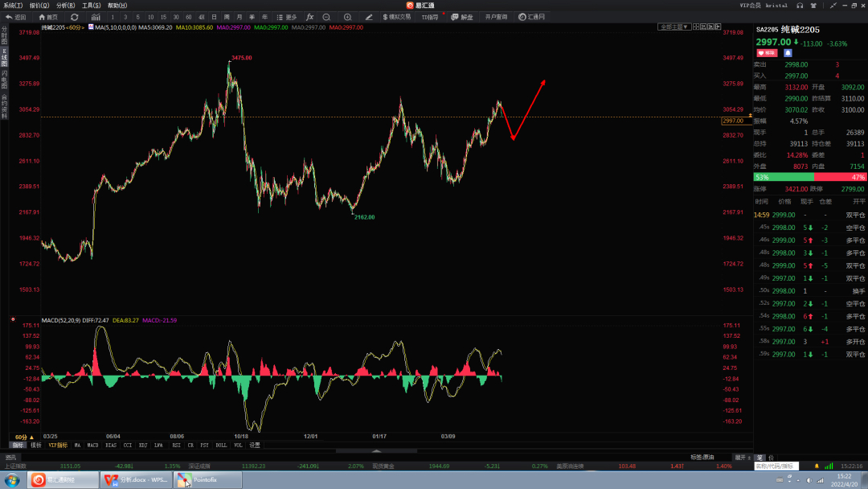Toggle the 60-minute period button
Viewport: 868px width, 489px height.
coord(189,17)
